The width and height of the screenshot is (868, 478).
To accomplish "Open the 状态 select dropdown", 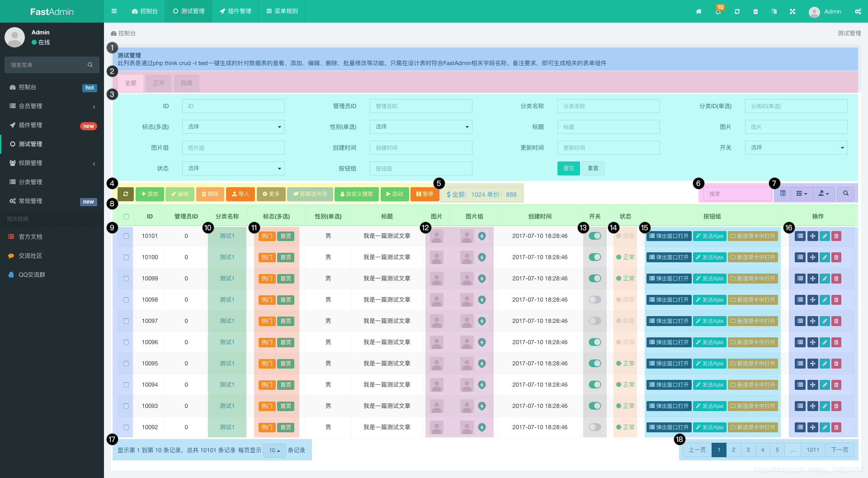I will pos(233,168).
